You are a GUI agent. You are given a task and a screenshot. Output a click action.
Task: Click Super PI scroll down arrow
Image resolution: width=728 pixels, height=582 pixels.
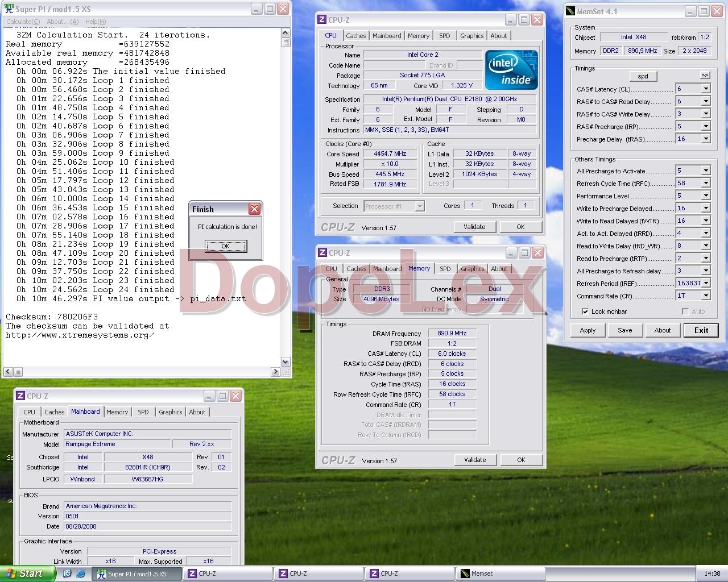[x=286, y=362]
